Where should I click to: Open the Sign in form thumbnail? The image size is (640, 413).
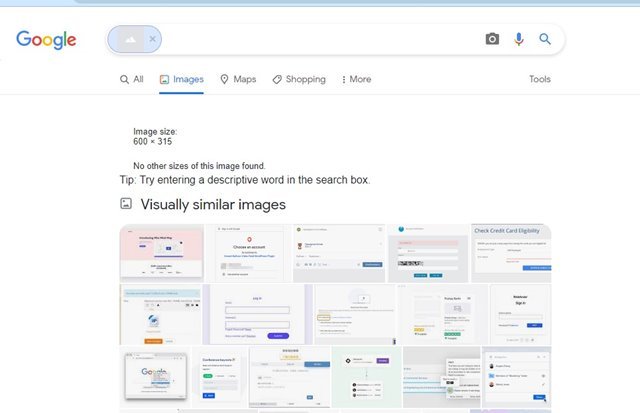(x=520, y=315)
